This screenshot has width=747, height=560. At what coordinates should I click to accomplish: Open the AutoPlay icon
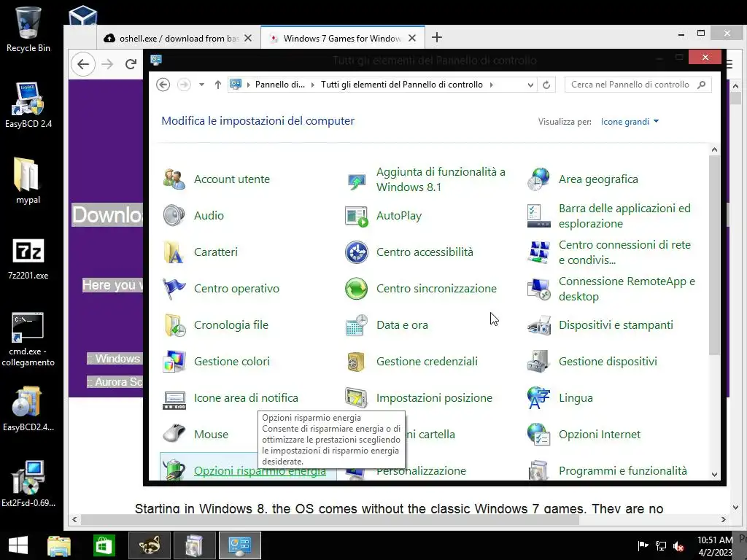click(x=356, y=216)
